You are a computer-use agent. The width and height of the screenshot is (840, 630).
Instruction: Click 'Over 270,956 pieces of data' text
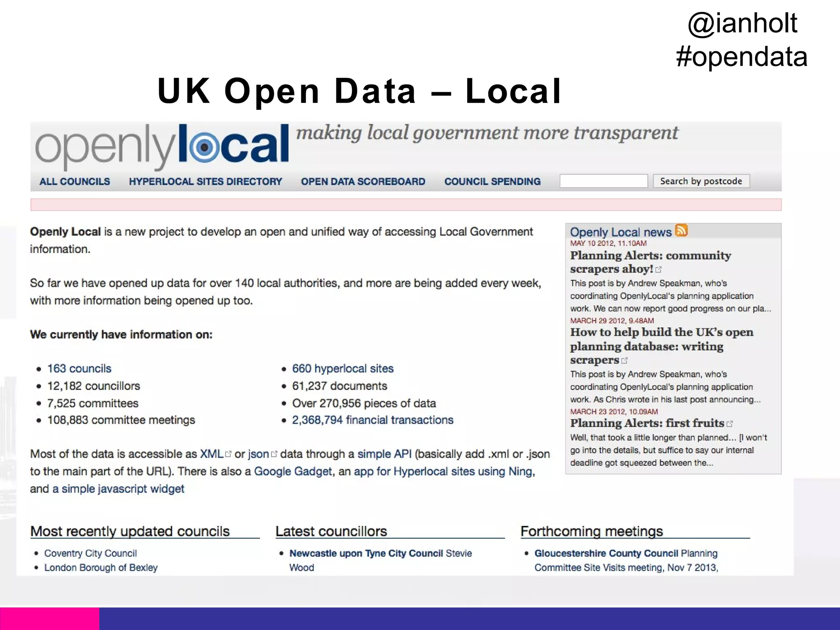364,403
